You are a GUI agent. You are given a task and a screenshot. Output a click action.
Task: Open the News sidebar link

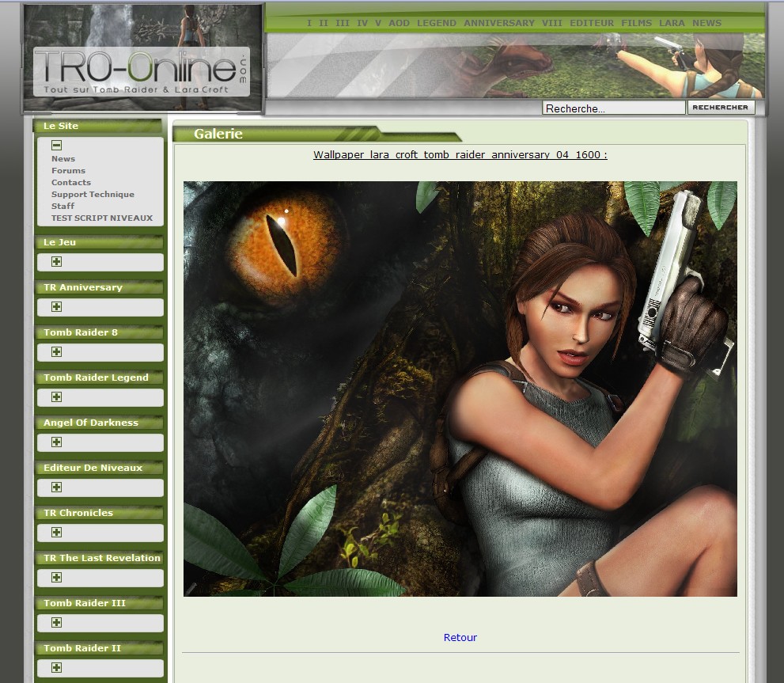pos(63,158)
